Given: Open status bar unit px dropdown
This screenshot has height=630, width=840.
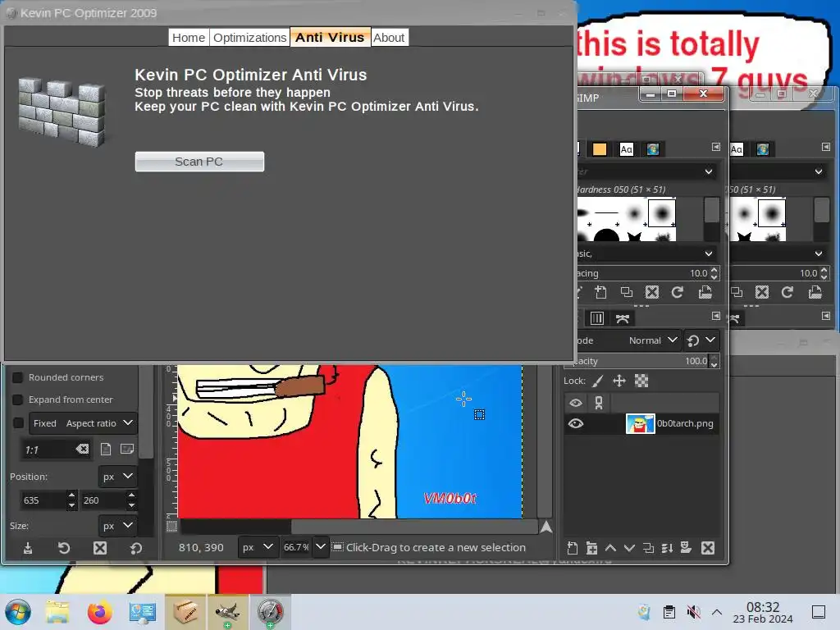Looking at the screenshot, I should (x=258, y=547).
